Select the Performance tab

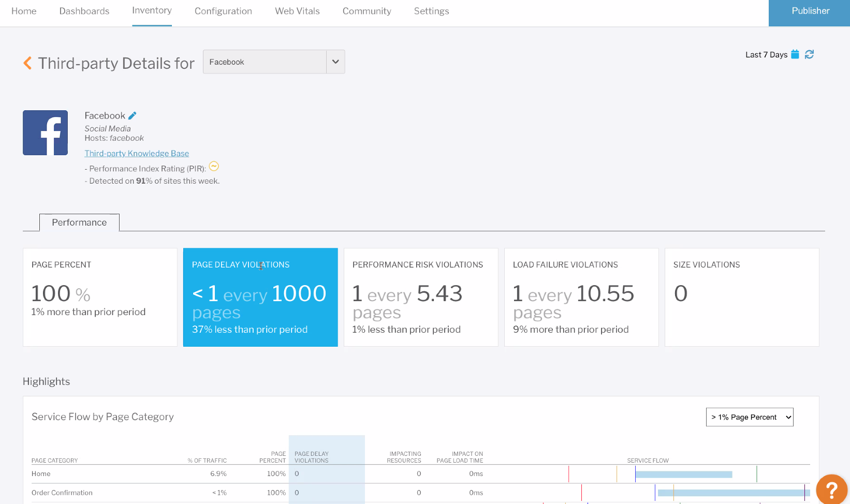[x=79, y=223]
